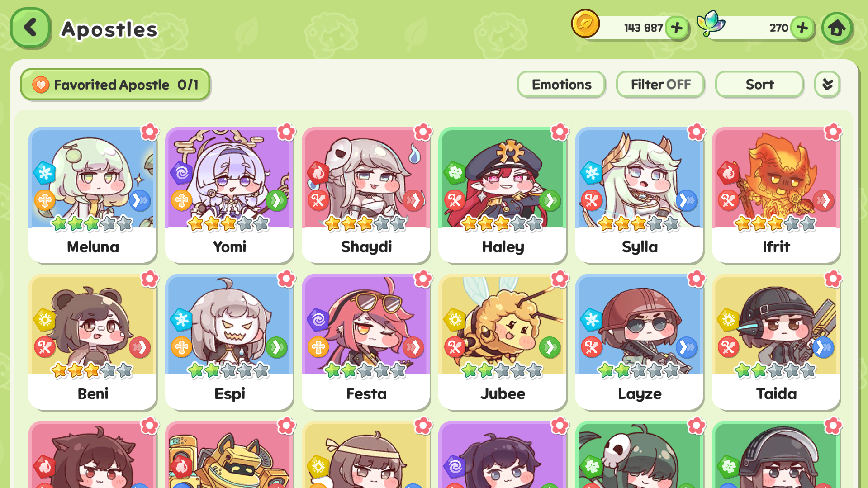The image size is (868, 488).
Task: Click the fire element icon on Ifrit
Action: pyautogui.click(x=728, y=173)
